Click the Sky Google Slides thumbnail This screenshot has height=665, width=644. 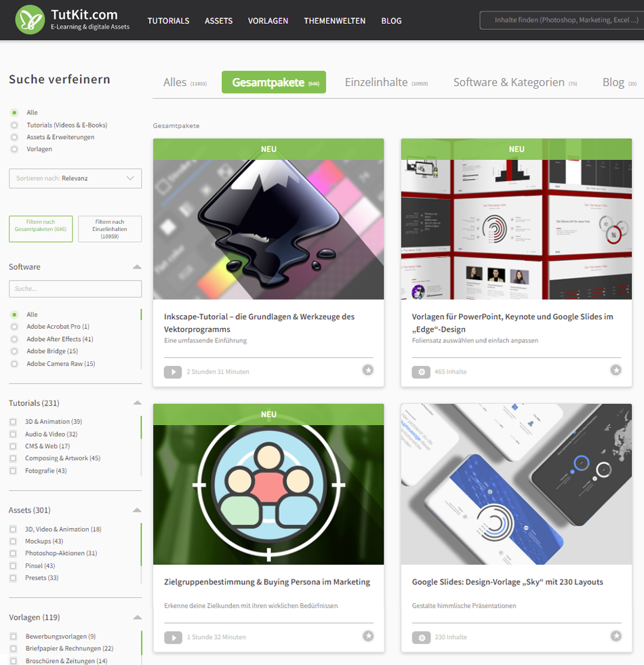click(x=517, y=484)
